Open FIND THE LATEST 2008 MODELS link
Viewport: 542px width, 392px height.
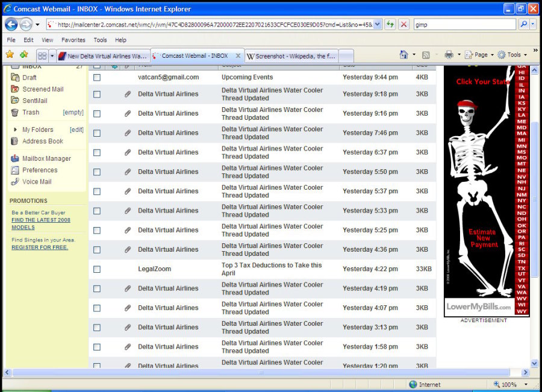(x=41, y=223)
